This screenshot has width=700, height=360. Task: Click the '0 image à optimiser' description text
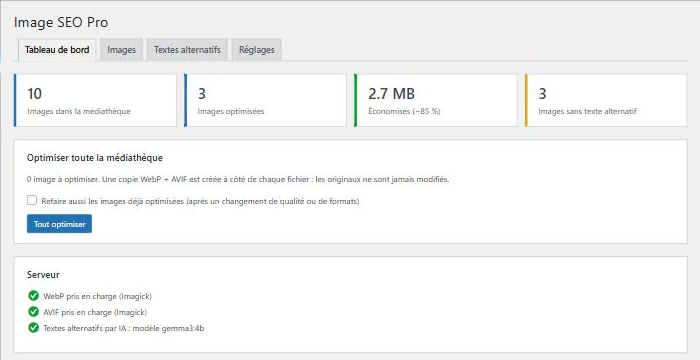238,180
